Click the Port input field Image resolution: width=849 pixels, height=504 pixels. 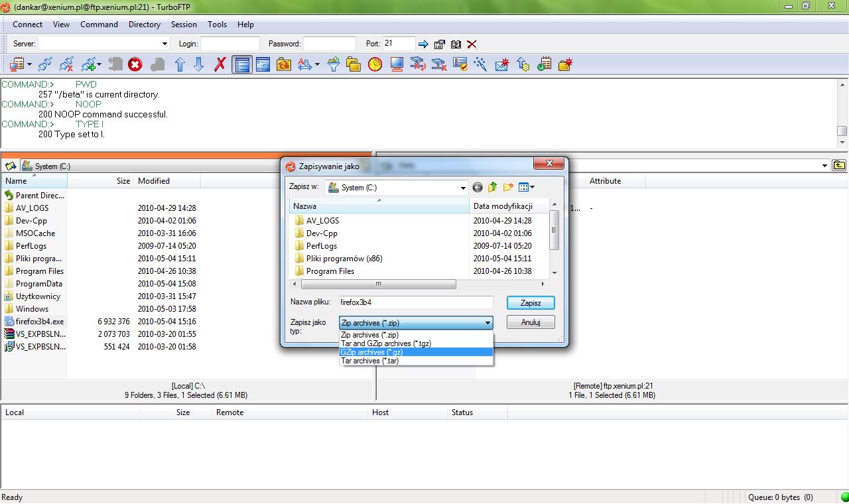[x=399, y=44]
